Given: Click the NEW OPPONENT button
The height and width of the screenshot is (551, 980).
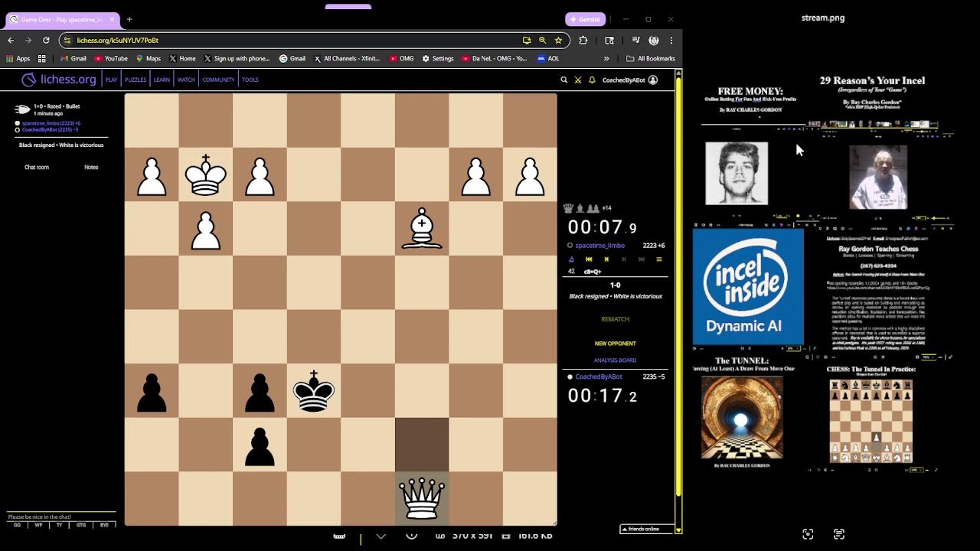Looking at the screenshot, I should [616, 344].
